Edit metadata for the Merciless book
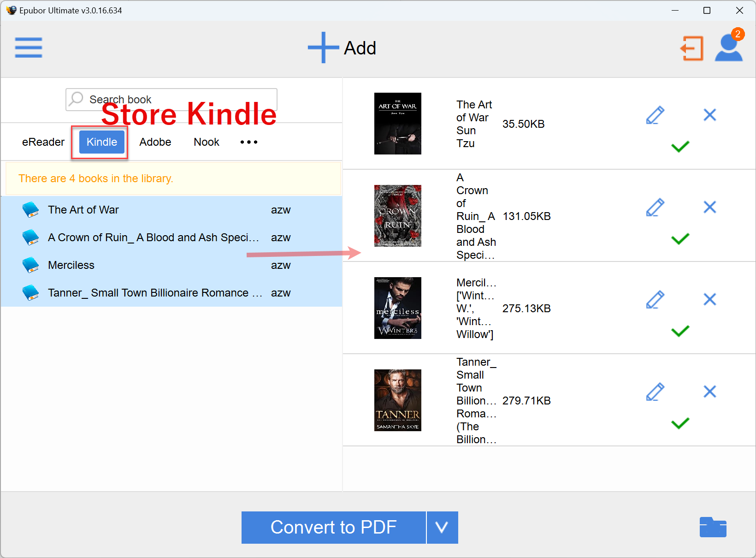Screen dimensions: 756x558 (x=655, y=300)
